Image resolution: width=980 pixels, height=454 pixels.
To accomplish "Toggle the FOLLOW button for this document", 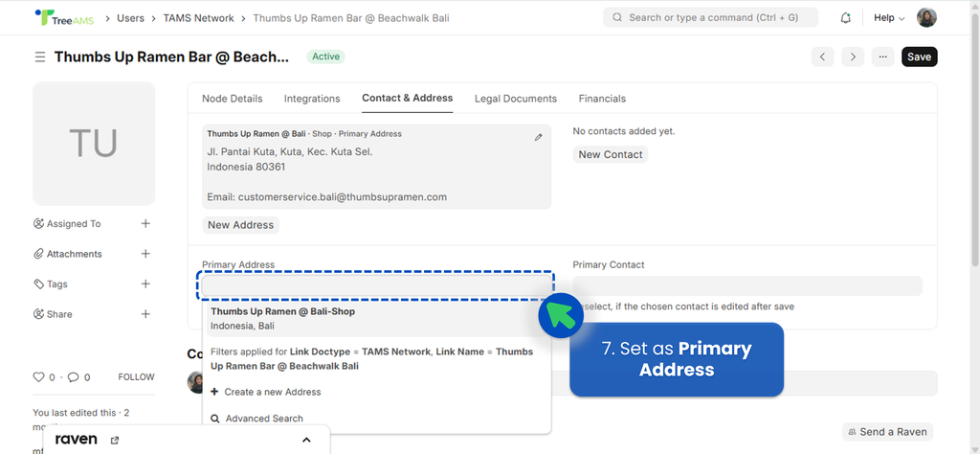I will (x=136, y=377).
